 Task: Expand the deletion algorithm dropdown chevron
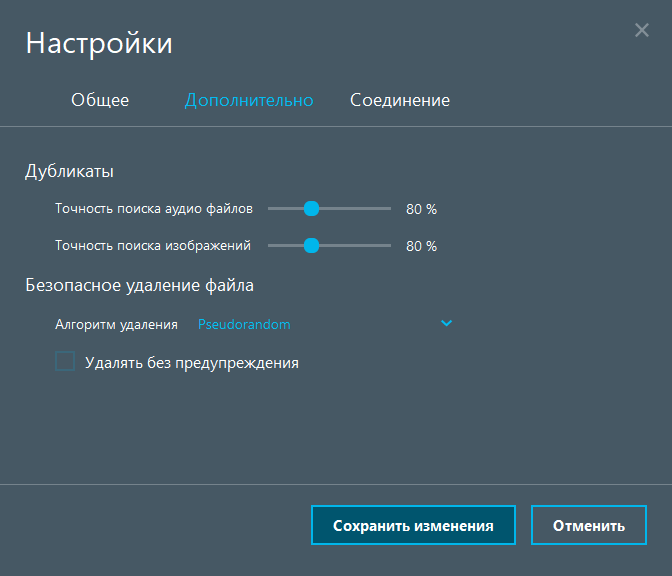click(x=447, y=323)
